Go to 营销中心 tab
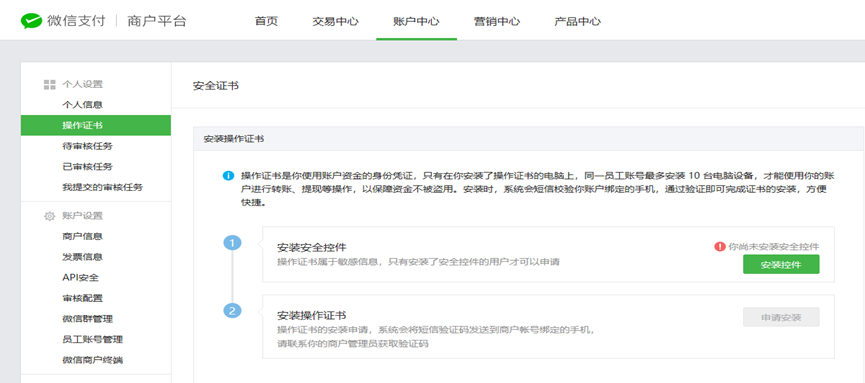Viewport: 865px width, 383px height. 497,22
